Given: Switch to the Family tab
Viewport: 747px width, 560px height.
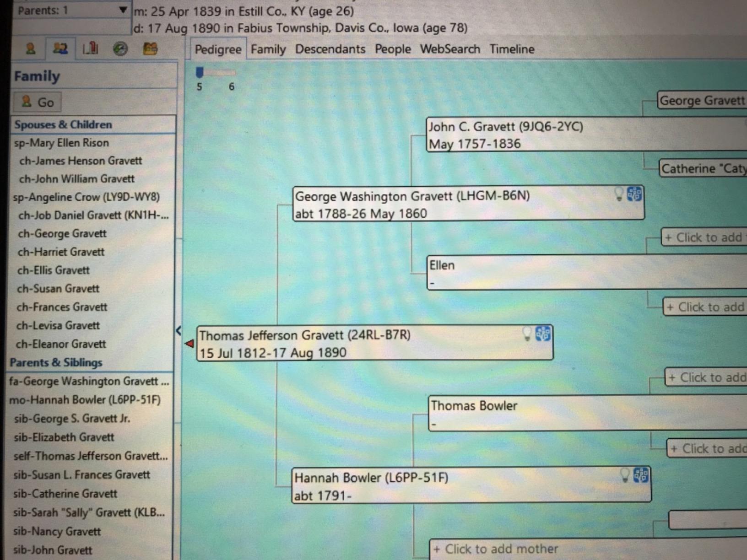Looking at the screenshot, I should coord(268,49).
